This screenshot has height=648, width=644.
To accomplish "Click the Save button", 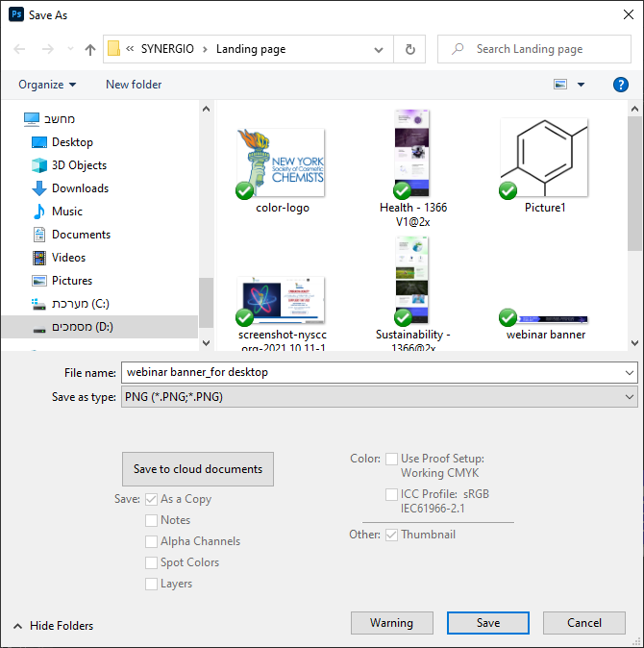I will tap(488, 623).
